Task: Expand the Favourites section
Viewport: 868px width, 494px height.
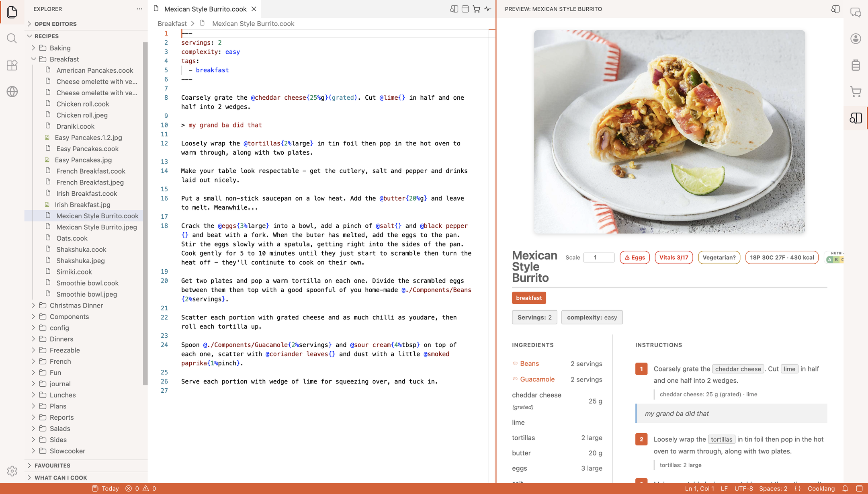Action: (x=86, y=465)
